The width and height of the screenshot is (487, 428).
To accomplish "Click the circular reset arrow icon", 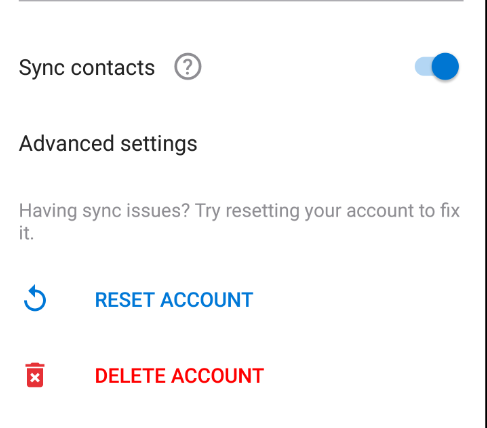I will pos(35,298).
